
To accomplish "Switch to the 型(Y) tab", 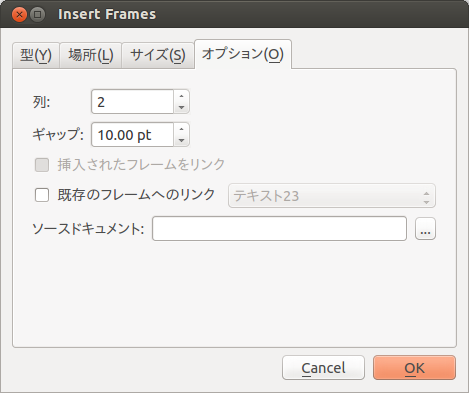I will pos(36,55).
